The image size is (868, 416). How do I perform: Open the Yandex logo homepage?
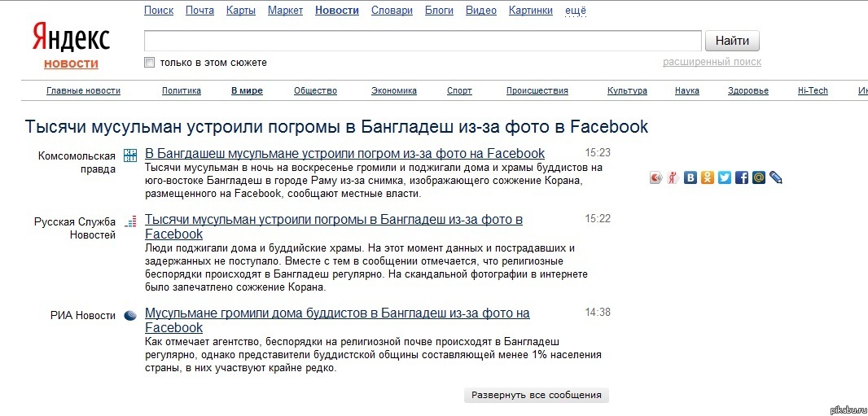[71, 37]
